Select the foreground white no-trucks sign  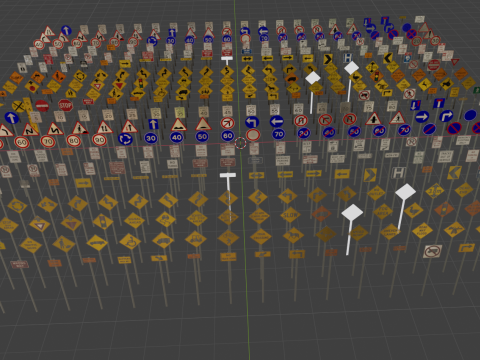point(433,251)
